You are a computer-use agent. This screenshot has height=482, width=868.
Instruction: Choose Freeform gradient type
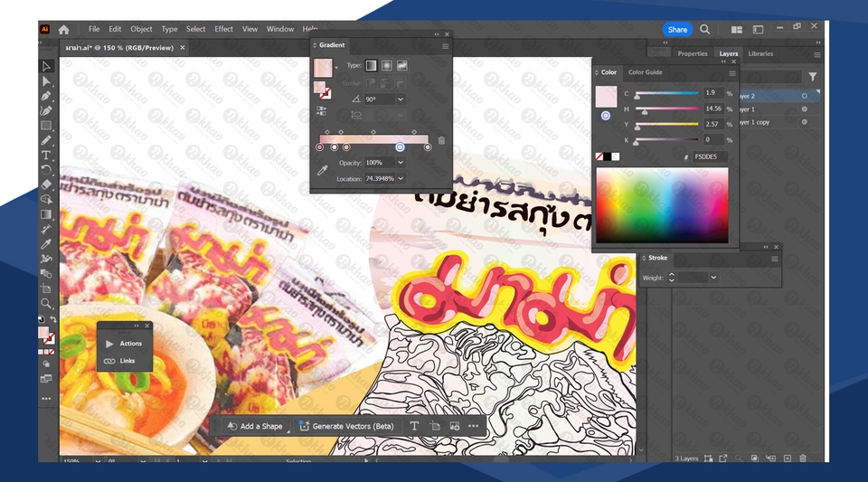401,66
